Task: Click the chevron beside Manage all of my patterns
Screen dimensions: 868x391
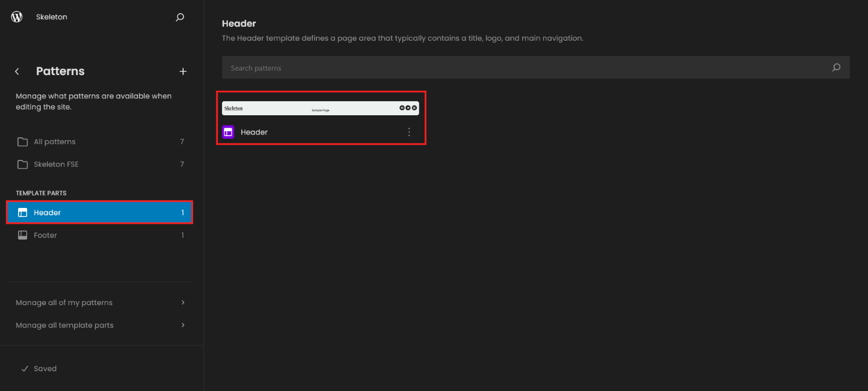Action: [183, 302]
